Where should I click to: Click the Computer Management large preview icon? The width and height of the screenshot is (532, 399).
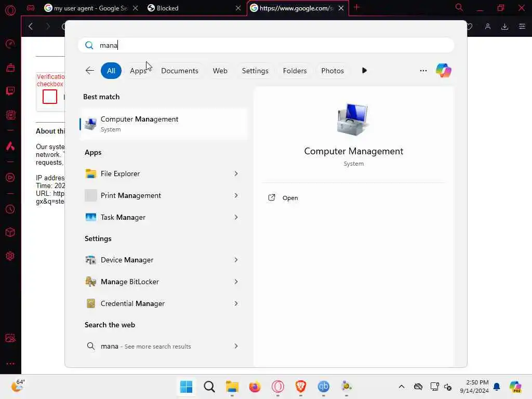coord(353,119)
